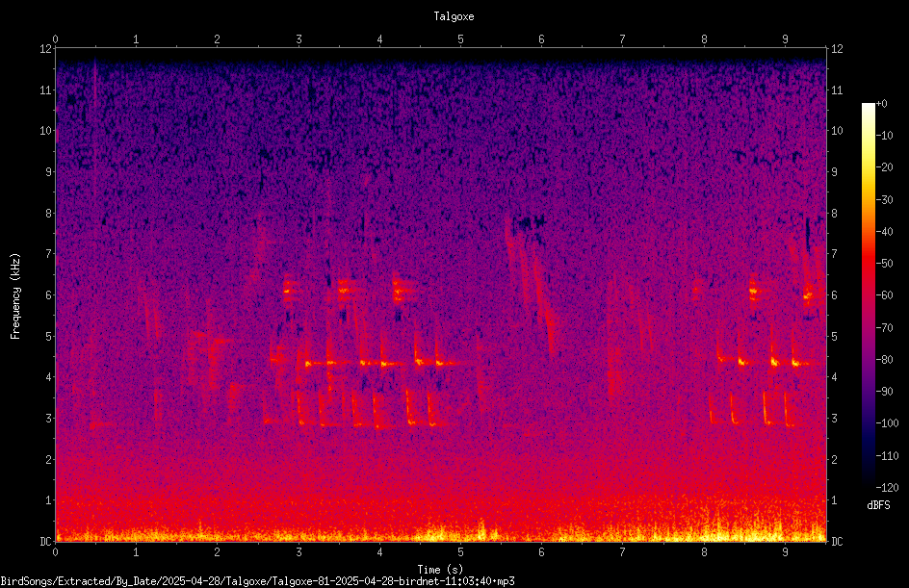Click the 8 kHz label on the left axis
Screen dimensions: 909x588
49,213
